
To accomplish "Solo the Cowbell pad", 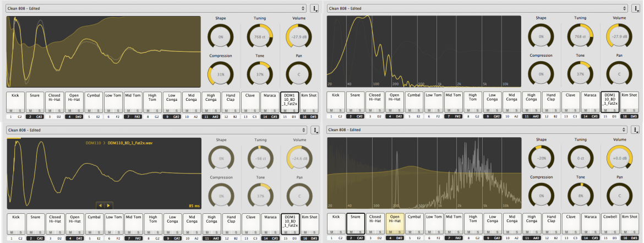I will pyautogui.click(x=614, y=231).
